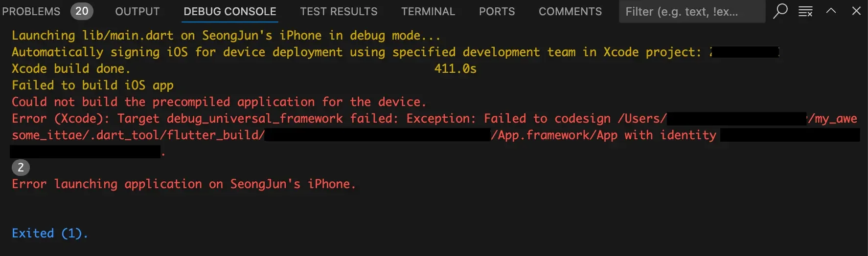Focus the Filter text input field
This screenshot has width=868, height=256.
[692, 11]
